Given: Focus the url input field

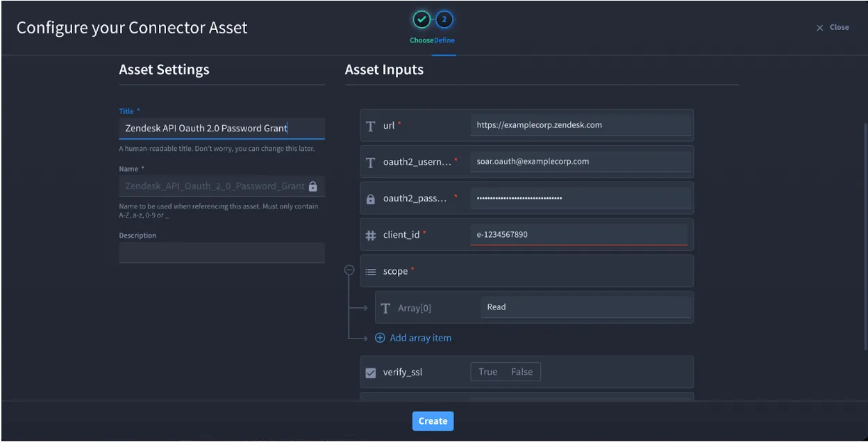Looking at the screenshot, I should [581, 125].
